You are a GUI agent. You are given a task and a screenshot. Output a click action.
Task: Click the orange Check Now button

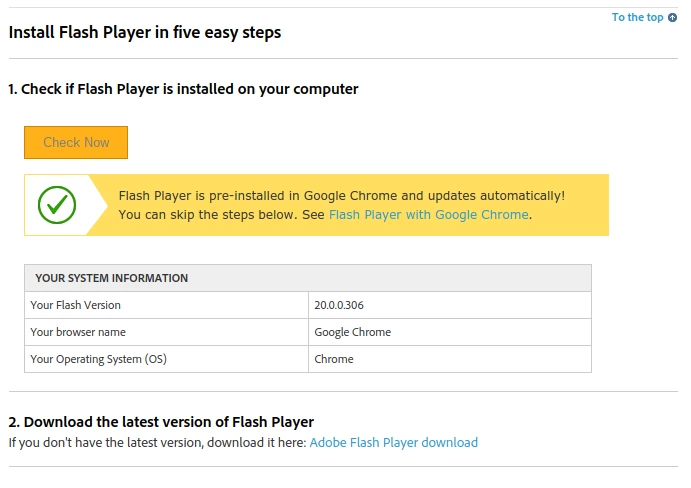click(x=76, y=142)
